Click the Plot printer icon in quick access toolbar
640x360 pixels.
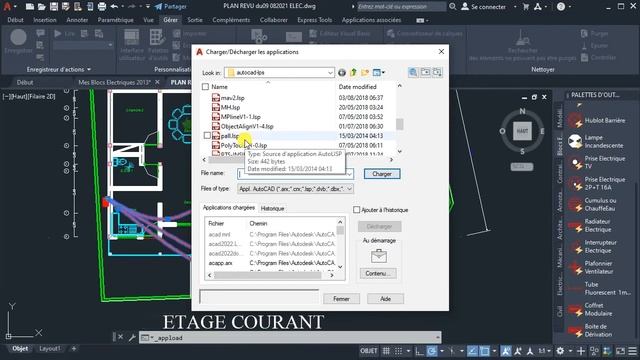[x=102, y=7]
